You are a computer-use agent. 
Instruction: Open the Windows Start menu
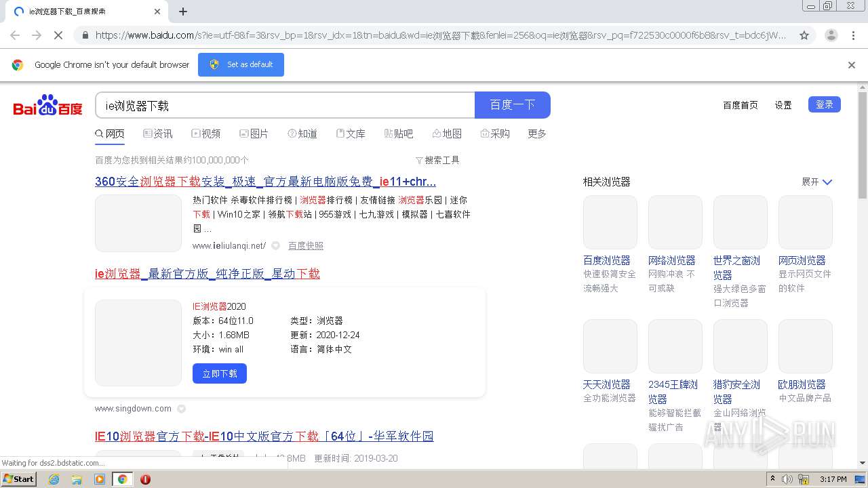pos(18,479)
